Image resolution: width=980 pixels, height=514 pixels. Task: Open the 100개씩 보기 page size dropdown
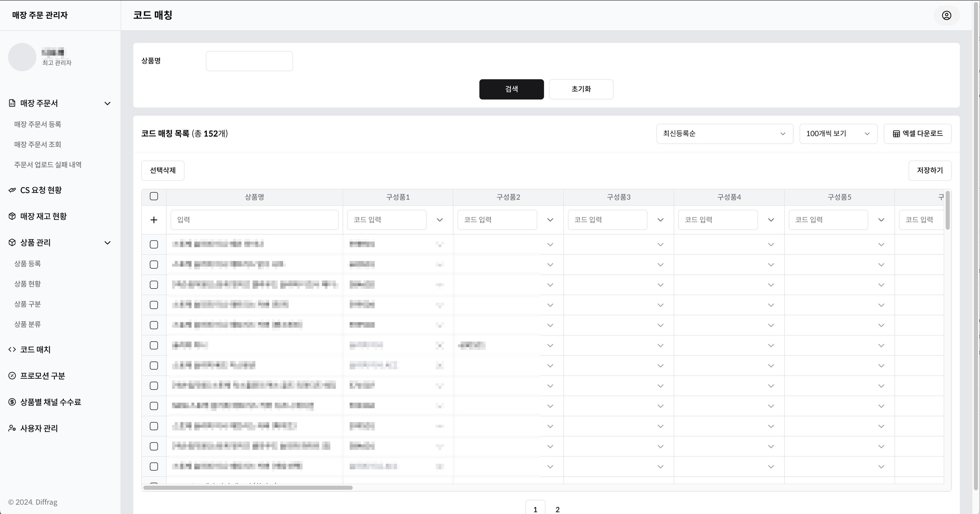click(838, 134)
